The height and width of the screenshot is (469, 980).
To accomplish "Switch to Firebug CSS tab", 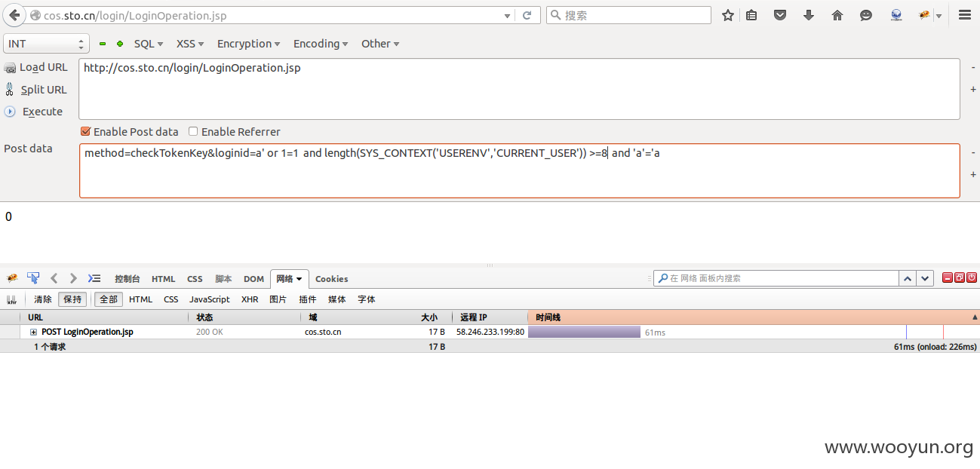I will click(195, 279).
